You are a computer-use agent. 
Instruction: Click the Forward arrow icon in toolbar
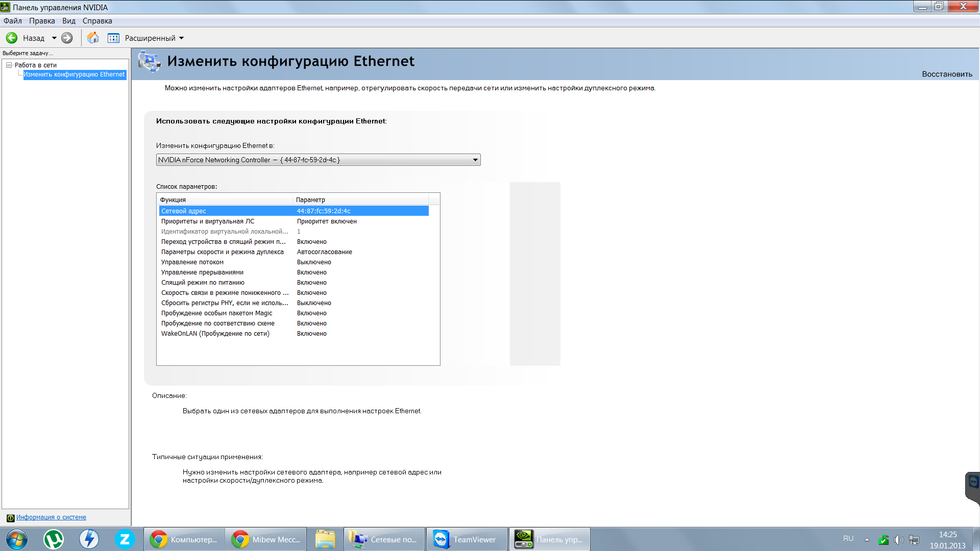tap(67, 38)
